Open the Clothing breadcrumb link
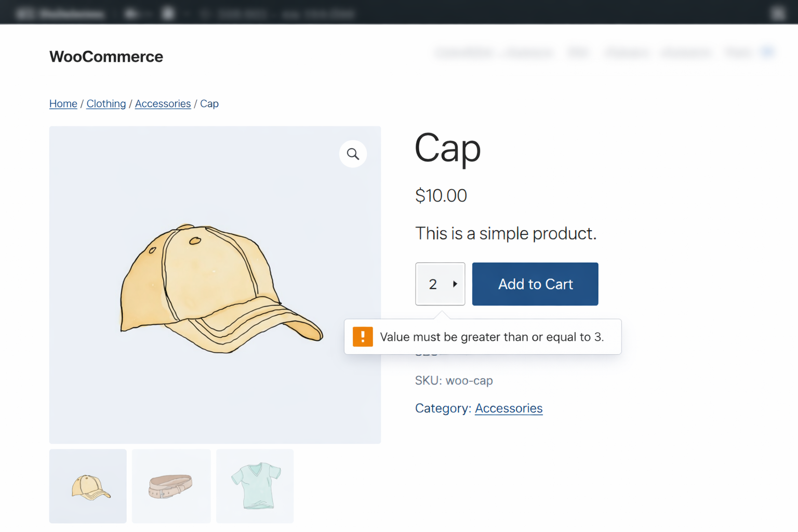The width and height of the screenshot is (798, 532). click(106, 103)
